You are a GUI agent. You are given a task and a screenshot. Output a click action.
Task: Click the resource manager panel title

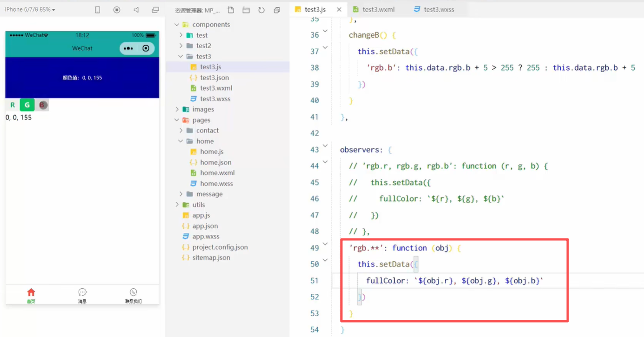197,10
